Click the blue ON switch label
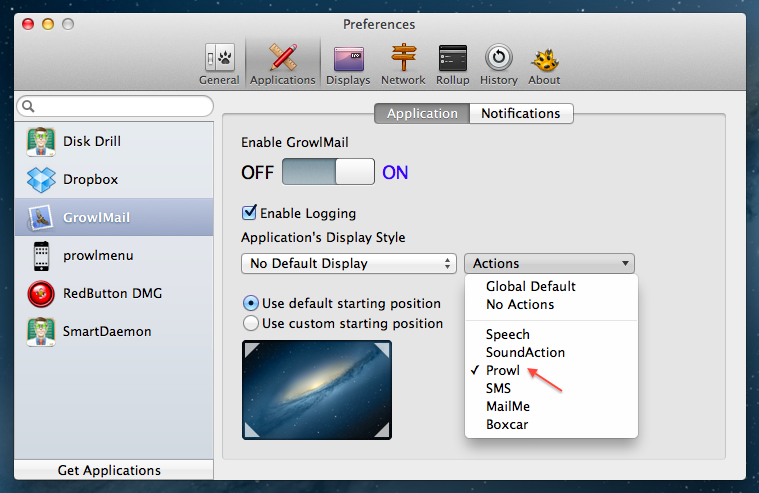The height and width of the screenshot is (493, 759). point(395,172)
